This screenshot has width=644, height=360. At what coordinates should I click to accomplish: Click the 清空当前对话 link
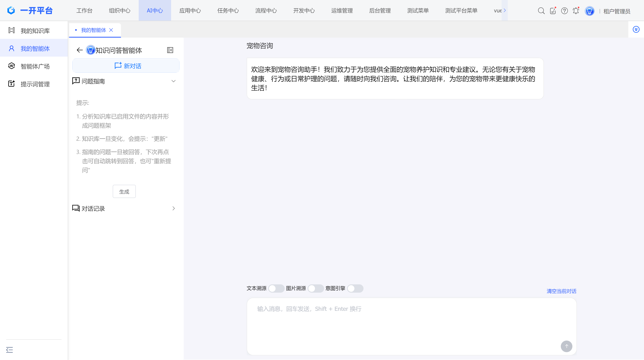point(561,291)
